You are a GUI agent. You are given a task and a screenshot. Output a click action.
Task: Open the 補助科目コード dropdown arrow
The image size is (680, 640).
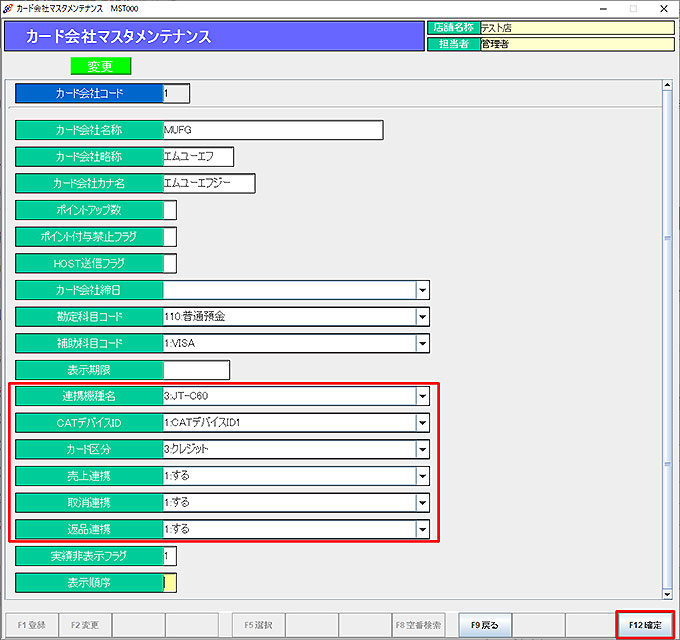422,343
